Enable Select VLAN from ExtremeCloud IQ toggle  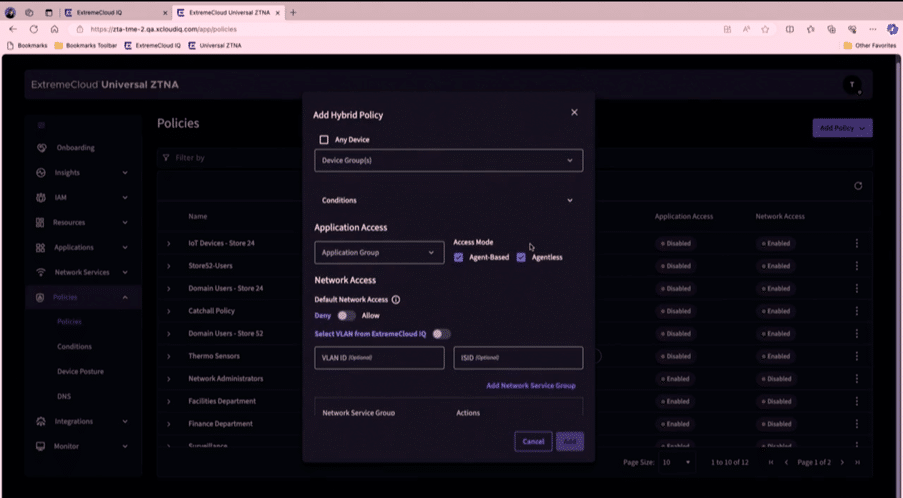(x=441, y=334)
